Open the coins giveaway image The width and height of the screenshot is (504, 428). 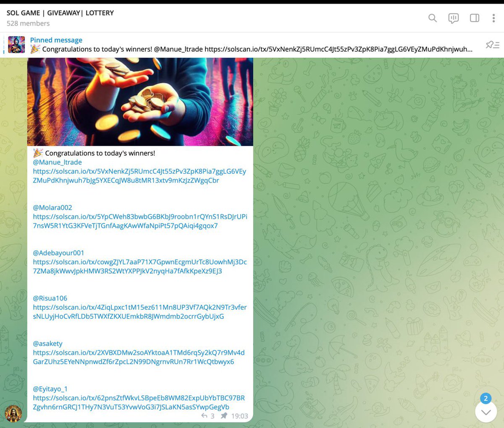[x=140, y=102]
